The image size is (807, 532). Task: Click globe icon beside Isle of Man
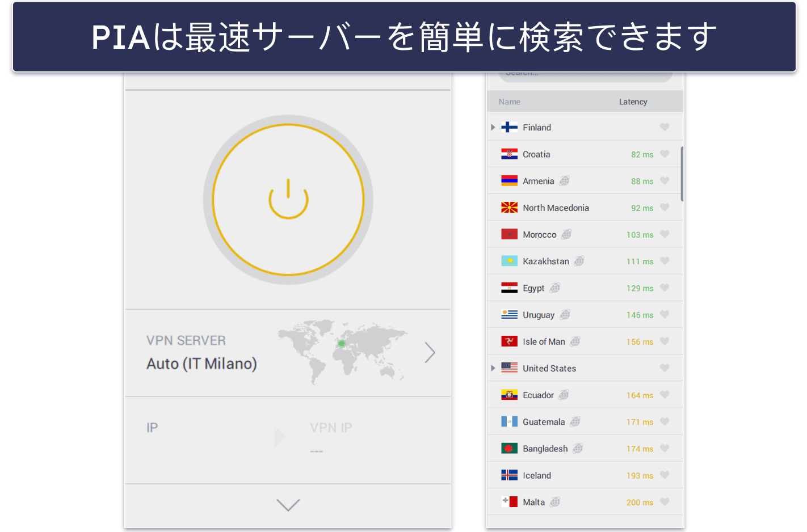pyautogui.click(x=575, y=341)
